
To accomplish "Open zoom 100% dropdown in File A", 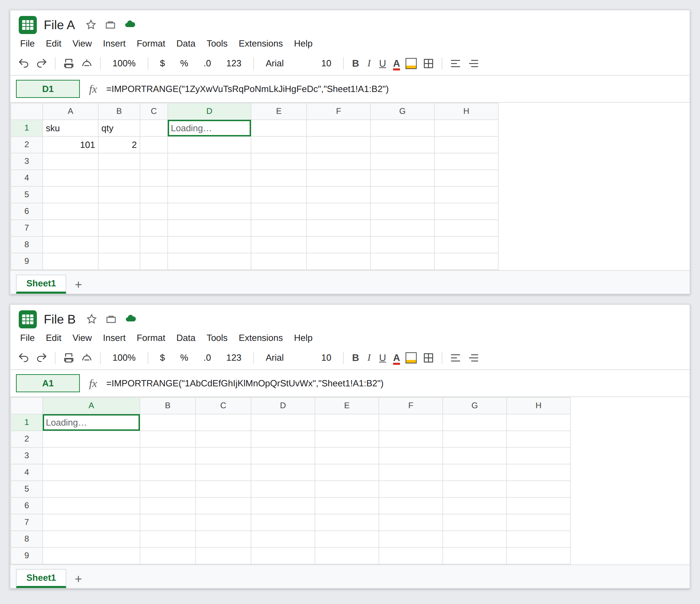I will pyautogui.click(x=124, y=64).
